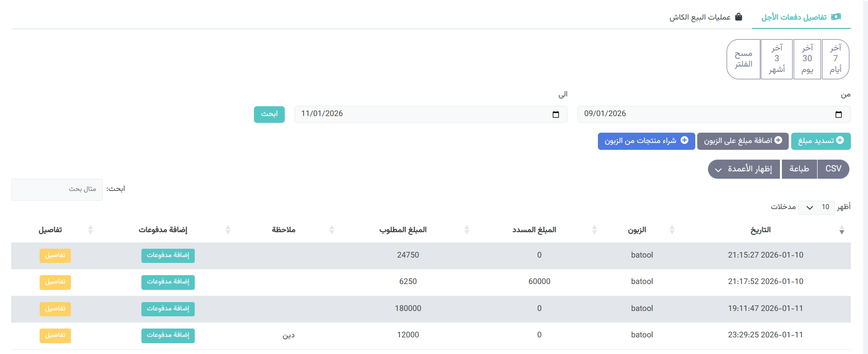Click the paid amount 60000
Image resolution: width=868 pixels, height=354 pixels.
coord(539,282)
